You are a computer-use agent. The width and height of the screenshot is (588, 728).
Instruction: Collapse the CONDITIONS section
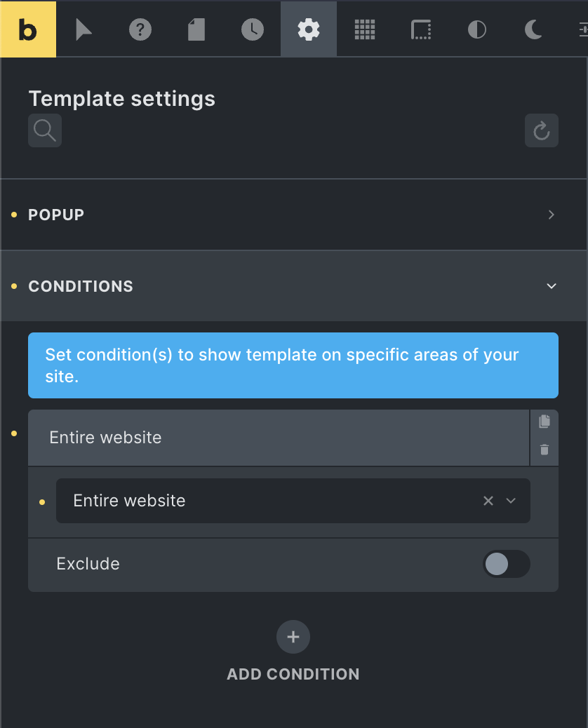coord(293,286)
